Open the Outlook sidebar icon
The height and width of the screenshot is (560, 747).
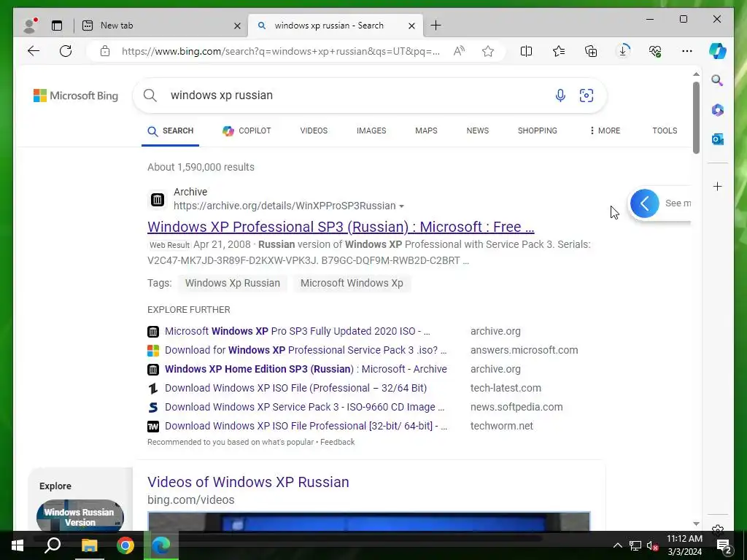[718, 139]
